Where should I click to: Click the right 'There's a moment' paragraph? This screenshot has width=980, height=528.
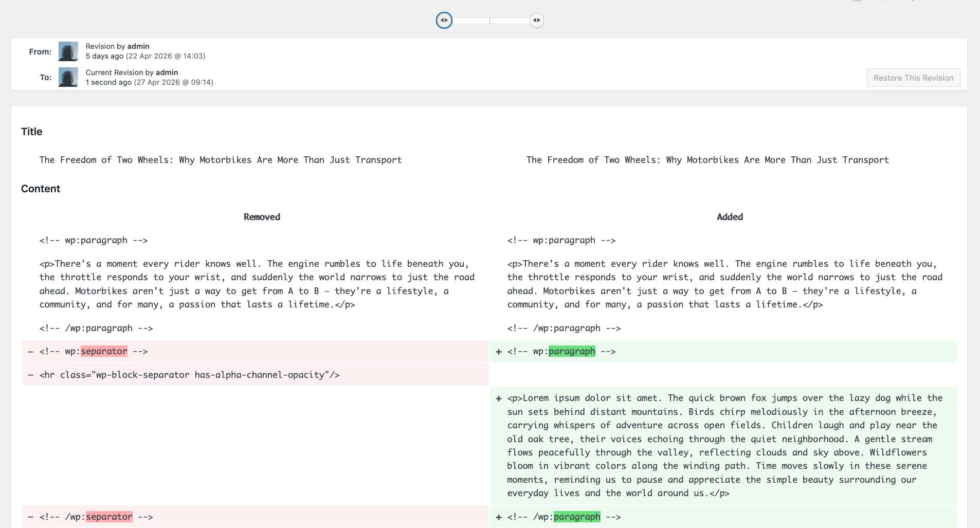(x=725, y=284)
